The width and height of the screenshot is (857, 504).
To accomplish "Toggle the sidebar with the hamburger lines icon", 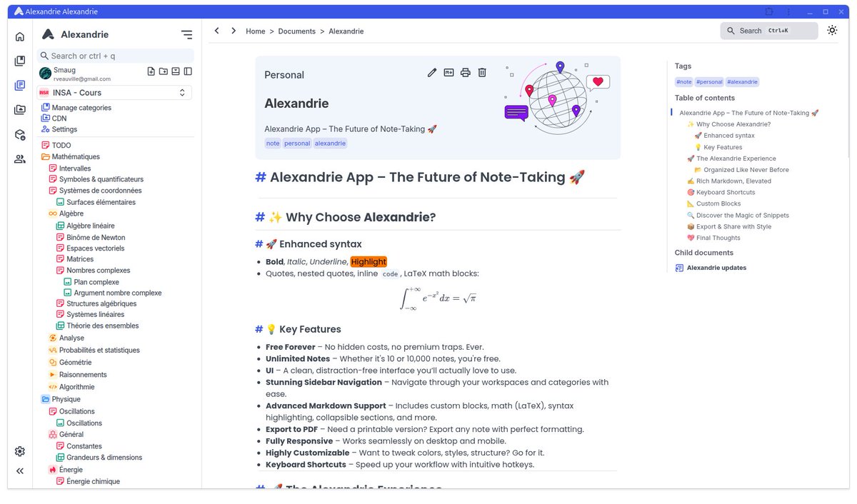I will [186, 34].
